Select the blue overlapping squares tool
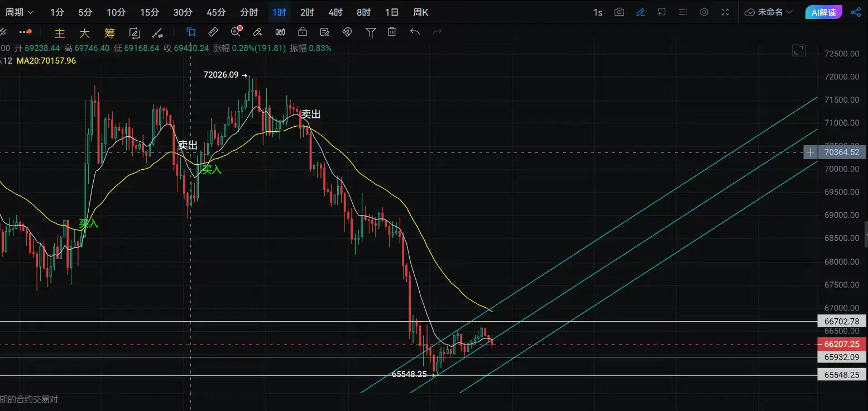 click(191, 32)
